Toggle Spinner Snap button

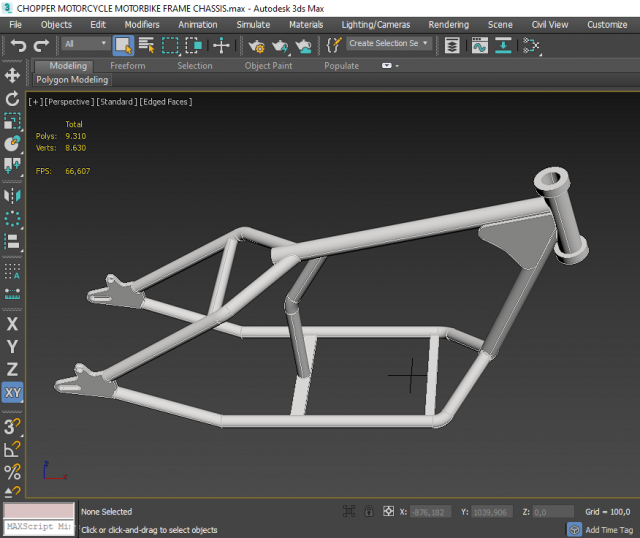(12, 491)
